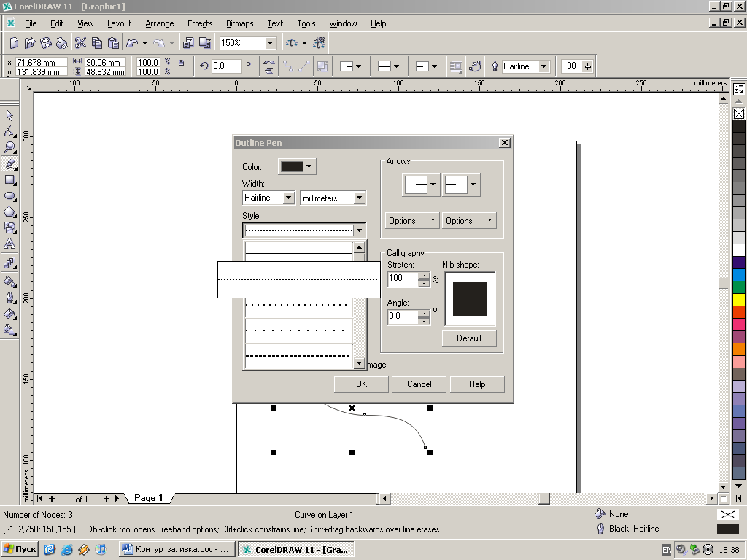This screenshot has height=560, width=747.
Task: Click the calligraphy Angle field
Action: 403,316
